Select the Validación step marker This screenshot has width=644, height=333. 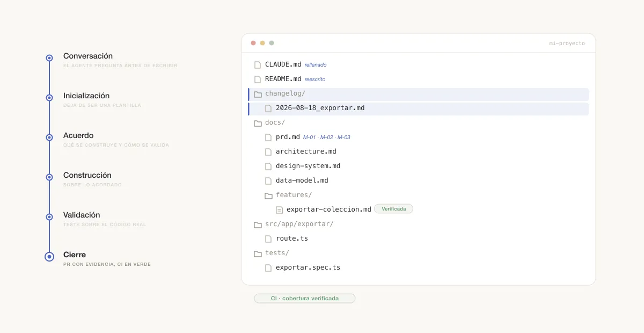click(x=49, y=217)
